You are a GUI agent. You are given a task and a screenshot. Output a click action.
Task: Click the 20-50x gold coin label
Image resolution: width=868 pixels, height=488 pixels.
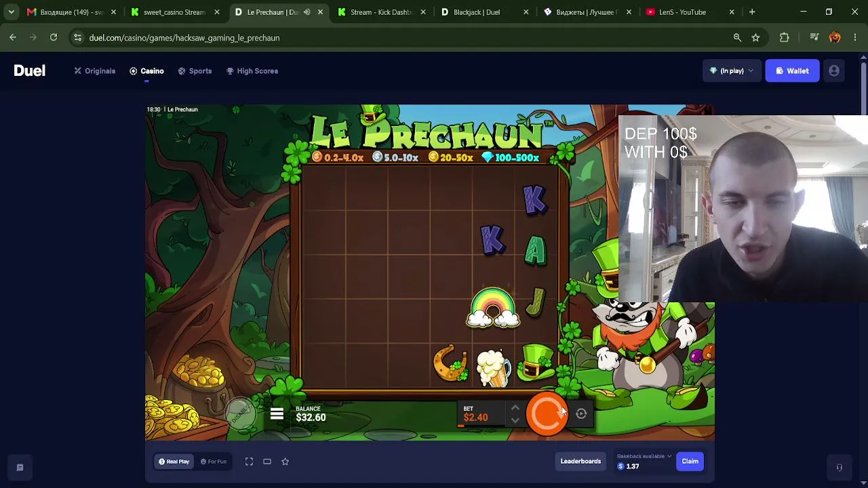point(450,158)
